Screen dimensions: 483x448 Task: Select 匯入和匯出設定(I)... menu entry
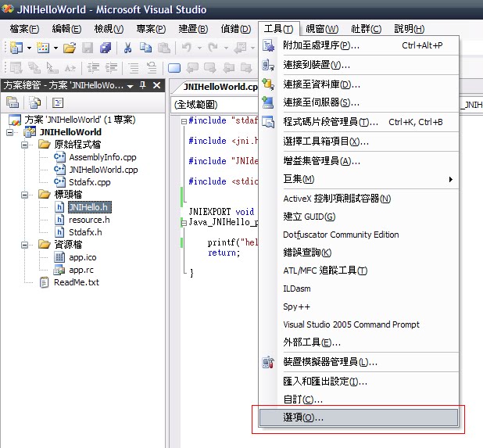click(359, 382)
